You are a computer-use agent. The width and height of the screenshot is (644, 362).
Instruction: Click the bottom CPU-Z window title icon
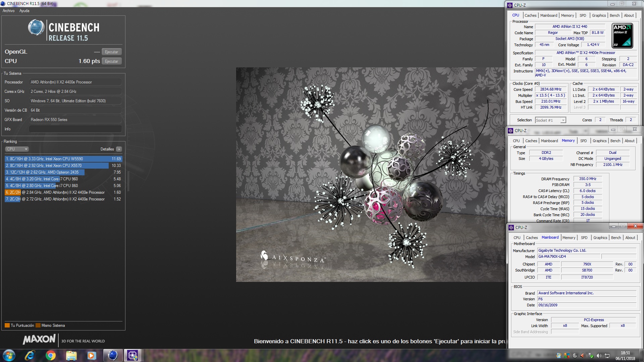[511, 228]
